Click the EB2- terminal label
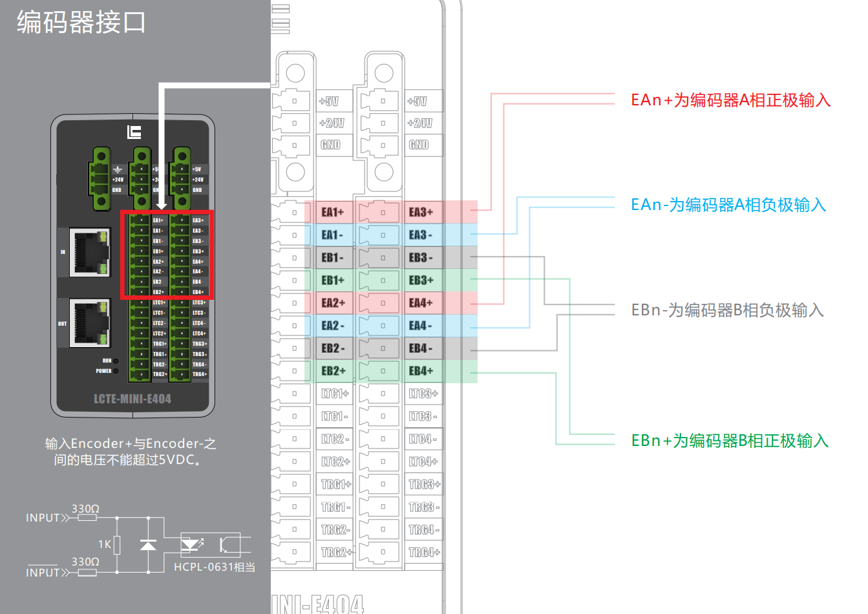This screenshot has width=868, height=614. tap(333, 348)
